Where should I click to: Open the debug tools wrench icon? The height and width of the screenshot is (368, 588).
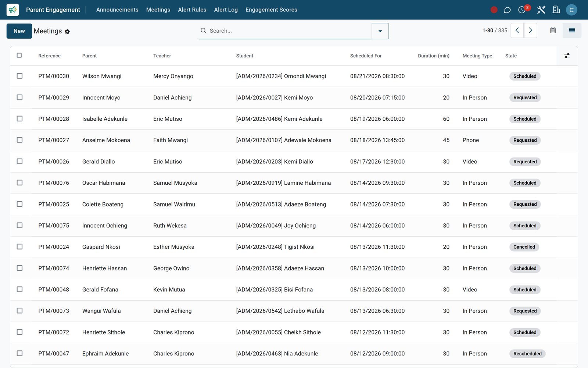tap(541, 10)
